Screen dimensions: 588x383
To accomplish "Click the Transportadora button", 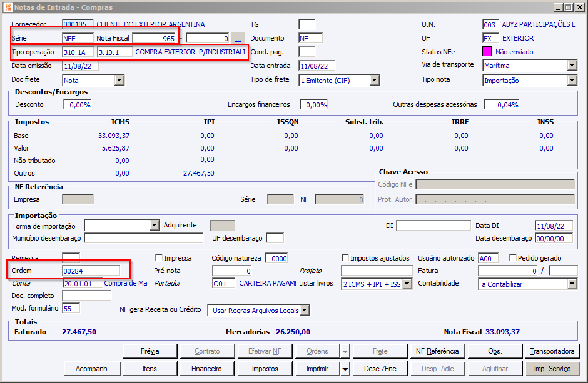I will tap(552, 351).
